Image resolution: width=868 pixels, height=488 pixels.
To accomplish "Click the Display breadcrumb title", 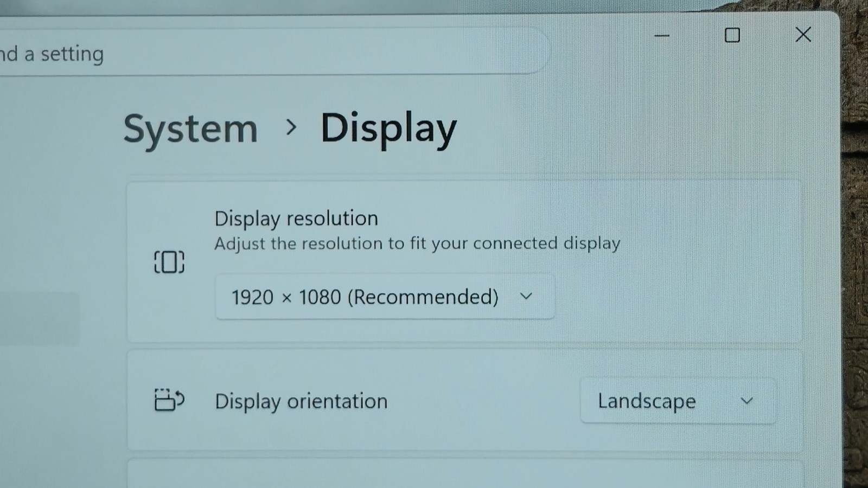I will [388, 129].
